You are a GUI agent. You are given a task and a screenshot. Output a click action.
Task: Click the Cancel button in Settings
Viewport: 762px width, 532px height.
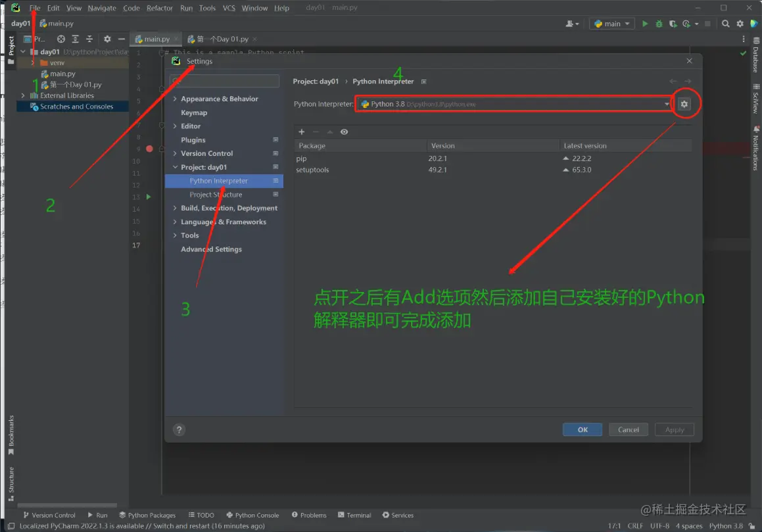tap(628, 429)
